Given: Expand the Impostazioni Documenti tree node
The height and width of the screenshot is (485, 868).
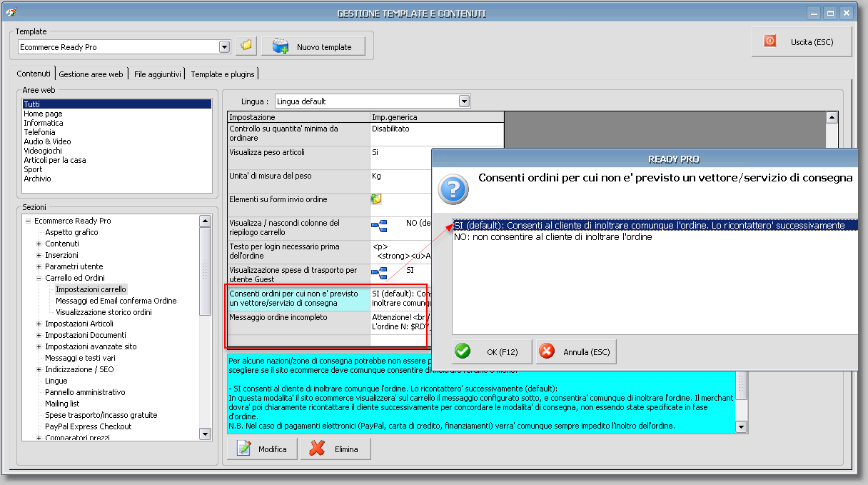Looking at the screenshot, I should (39, 335).
